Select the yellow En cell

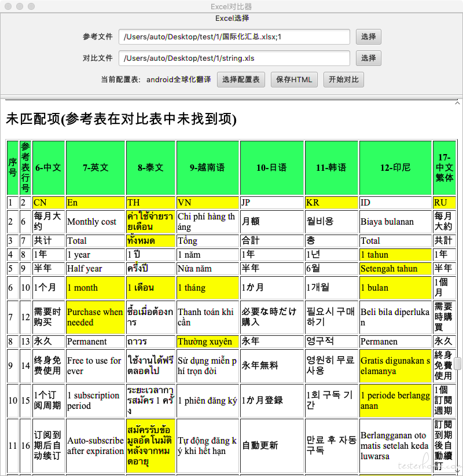click(95, 203)
